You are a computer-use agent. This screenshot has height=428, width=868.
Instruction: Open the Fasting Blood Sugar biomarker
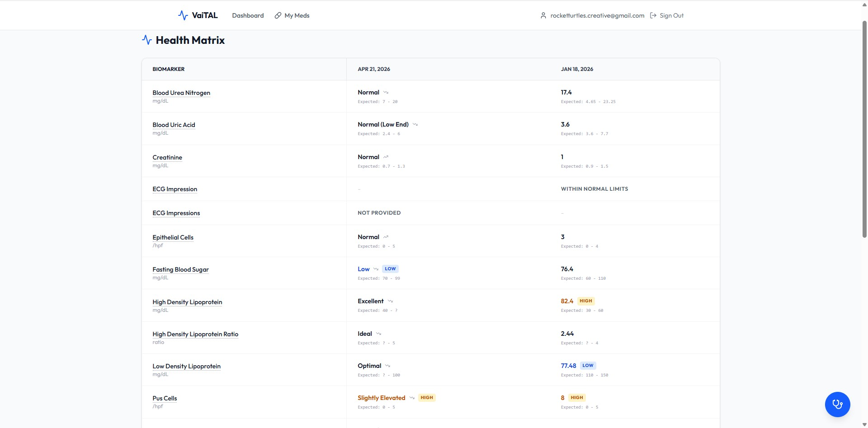coord(180,269)
